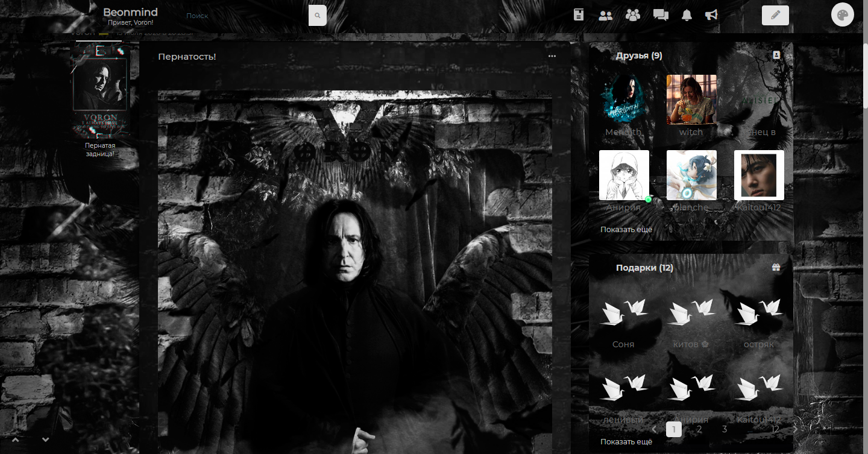Click the gift sender name Соня
Viewport: 868px width, 454px height.
click(623, 344)
